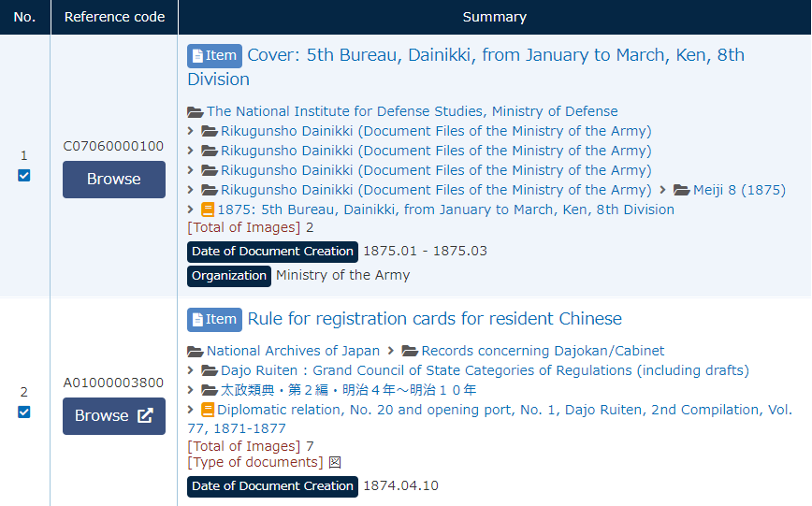
Task: Uncheck the checkbox for result No. 2
Action: [24, 412]
